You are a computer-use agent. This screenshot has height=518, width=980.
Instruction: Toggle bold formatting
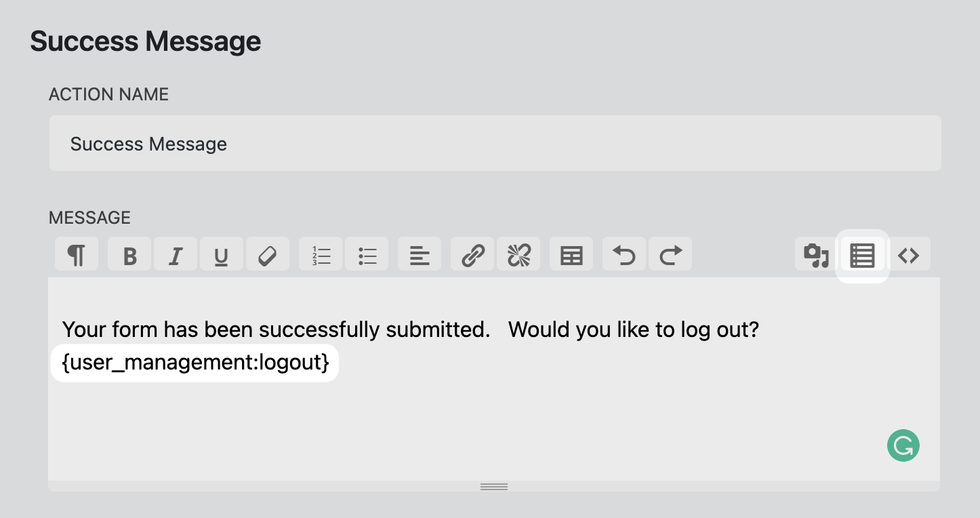130,255
